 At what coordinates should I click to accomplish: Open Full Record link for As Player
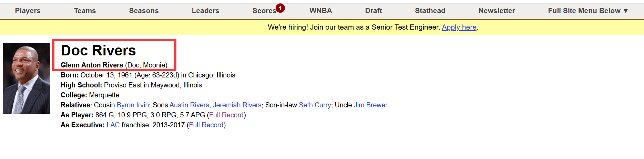pos(226,115)
